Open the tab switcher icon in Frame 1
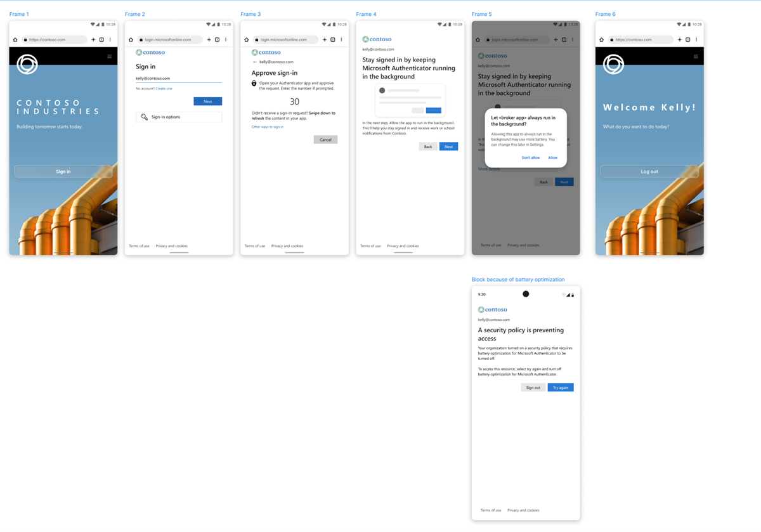This screenshot has height=532, width=761. [101, 39]
